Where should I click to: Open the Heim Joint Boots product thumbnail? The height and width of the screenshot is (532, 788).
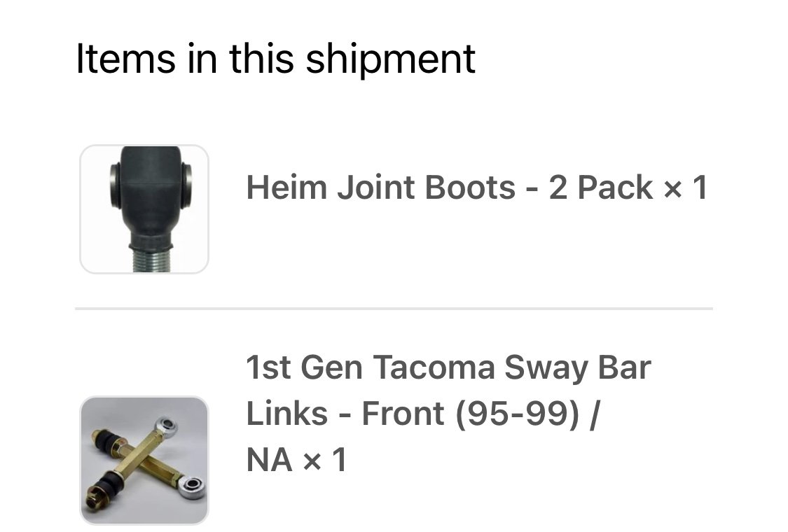pyautogui.click(x=144, y=209)
